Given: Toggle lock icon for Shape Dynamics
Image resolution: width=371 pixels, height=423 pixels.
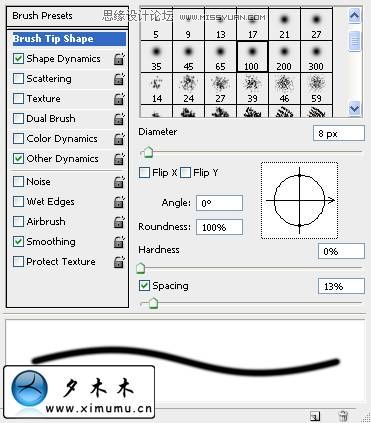Looking at the screenshot, I should (119, 59).
